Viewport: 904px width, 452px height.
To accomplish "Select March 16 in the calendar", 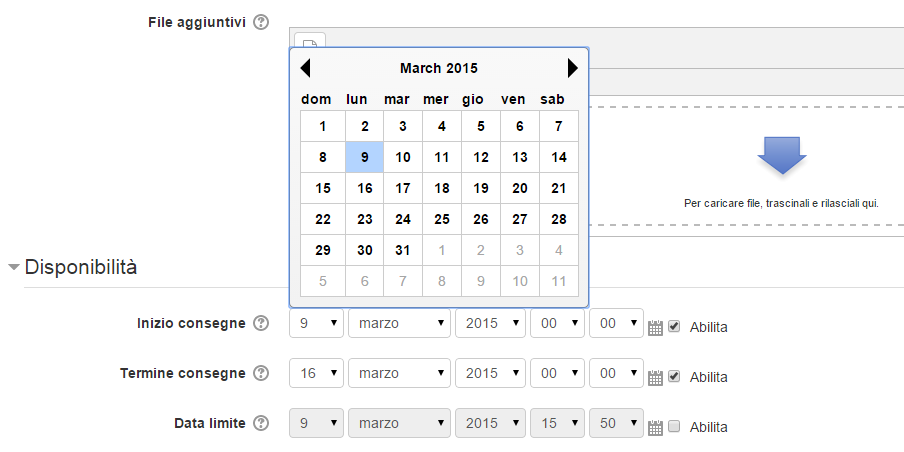I will click(x=364, y=188).
